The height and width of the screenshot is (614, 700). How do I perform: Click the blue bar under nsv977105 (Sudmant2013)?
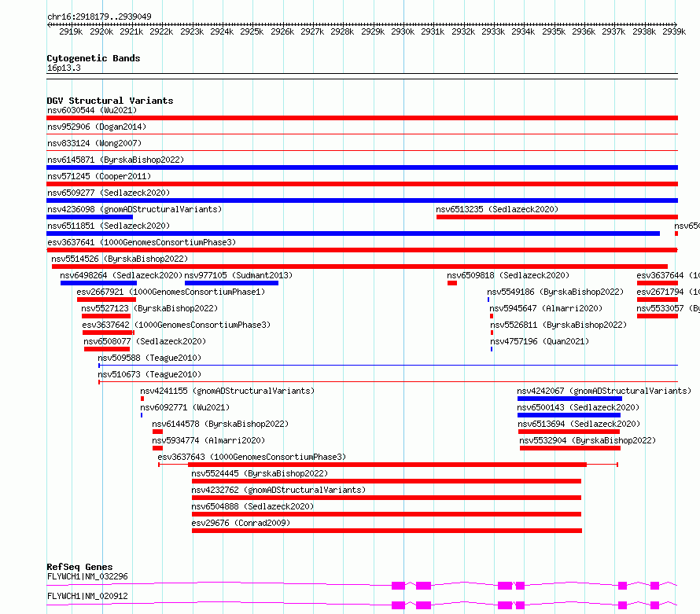pos(231,283)
